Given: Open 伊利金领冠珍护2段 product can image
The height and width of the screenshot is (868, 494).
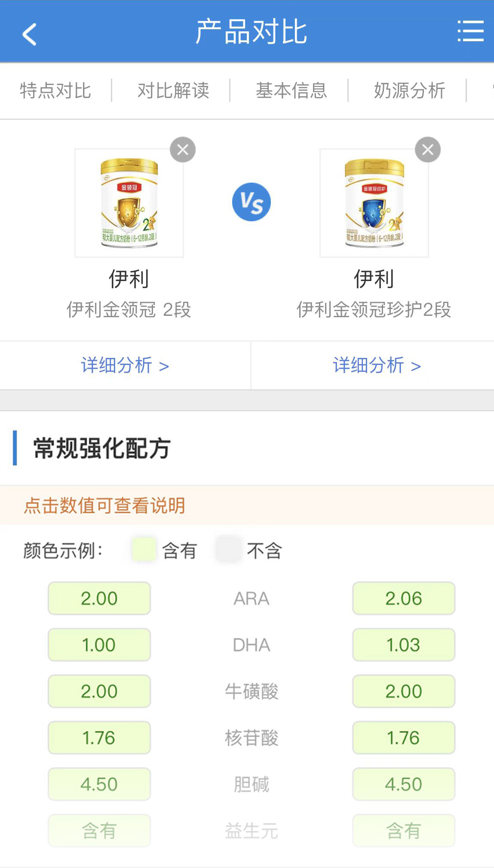Looking at the screenshot, I should click(x=374, y=203).
